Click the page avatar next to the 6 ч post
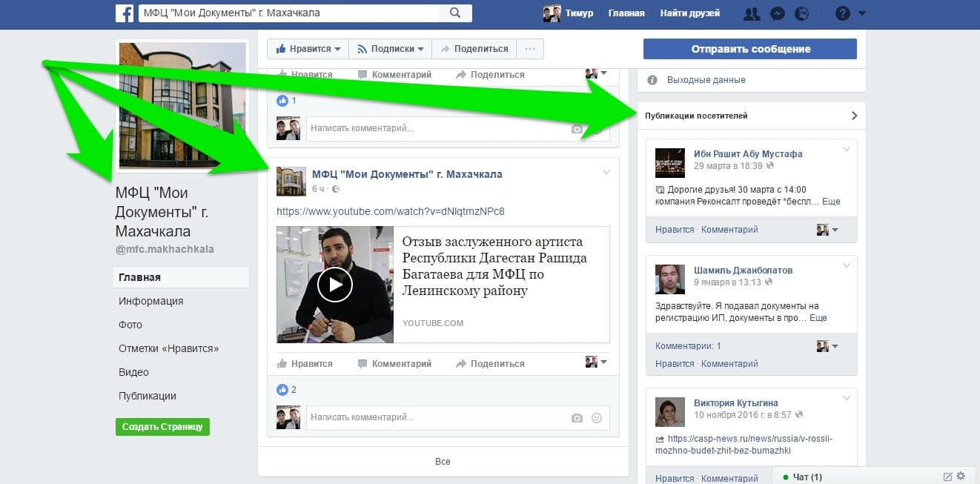 291,181
